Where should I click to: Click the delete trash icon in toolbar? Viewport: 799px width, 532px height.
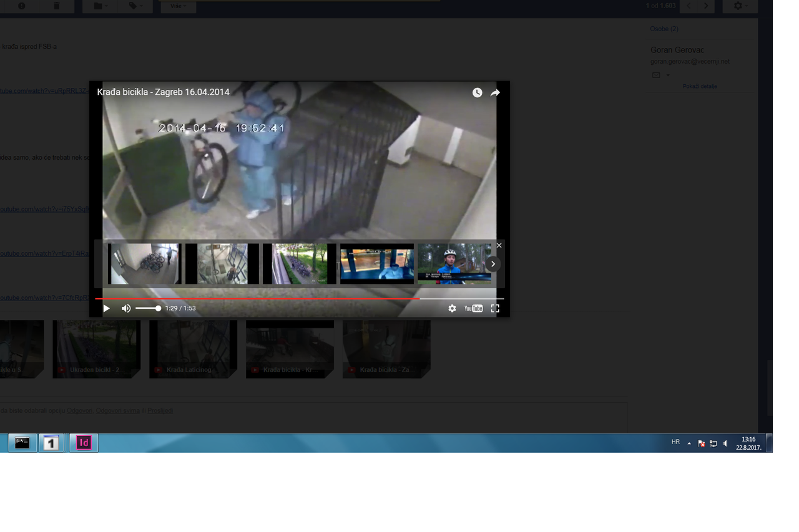[x=56, y=6]
